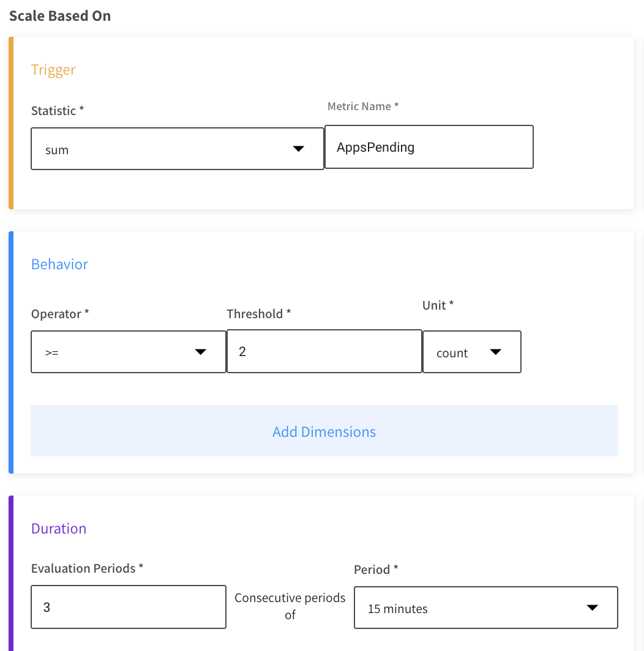
Task: Click the Metric Name field containing AppsPending
Action: [429, 147]
